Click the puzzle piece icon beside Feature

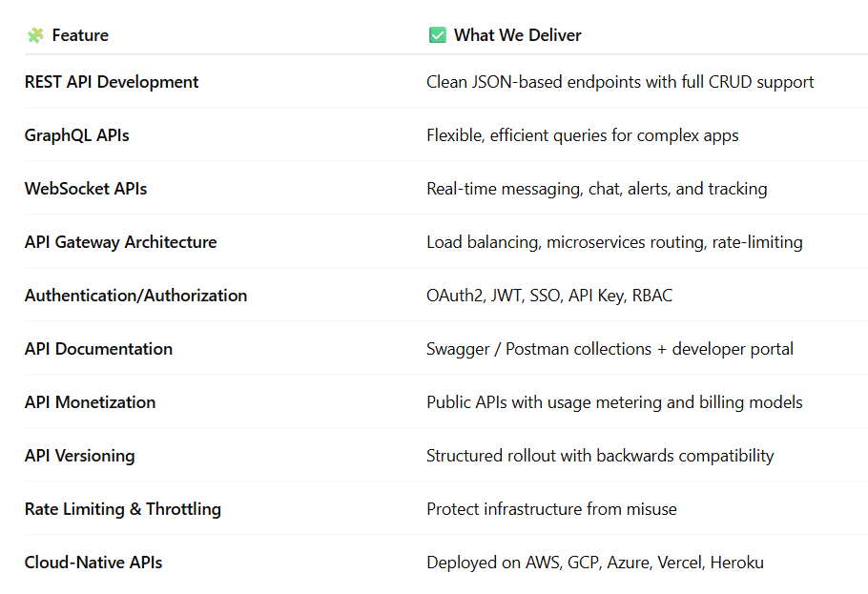pos(35,35)
